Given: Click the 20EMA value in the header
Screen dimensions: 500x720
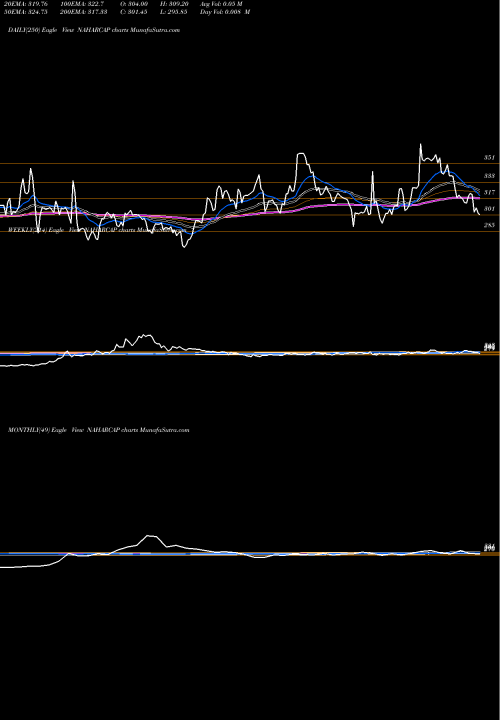Looking at the screenshot, I should coord(26,3).
